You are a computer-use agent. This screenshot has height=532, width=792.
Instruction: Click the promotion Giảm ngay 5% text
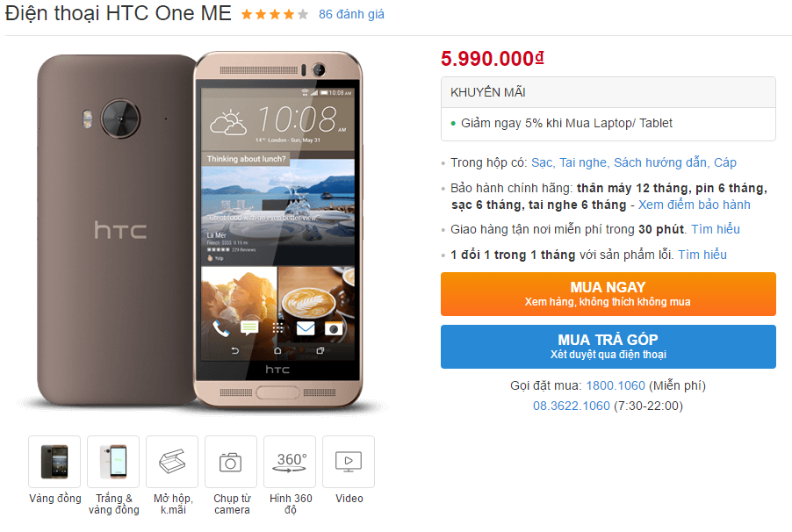pyautogui.click(x=566, y=123)
